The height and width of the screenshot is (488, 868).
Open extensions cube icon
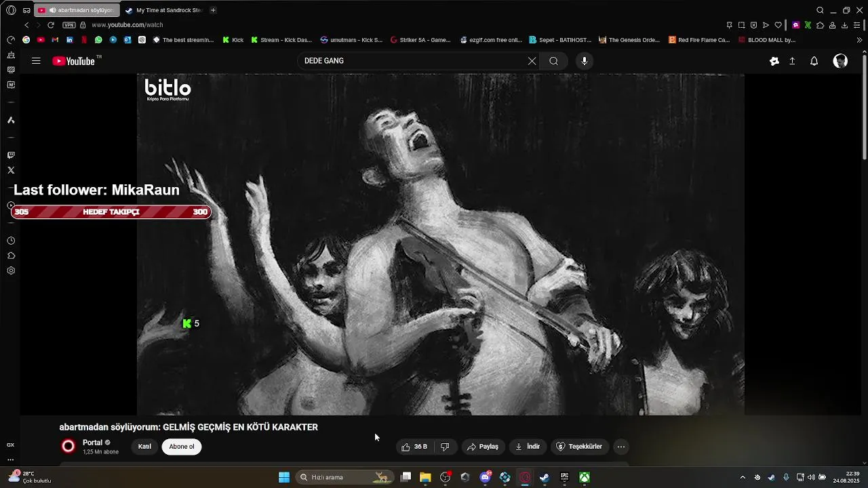pyautogui.click(x=820, y=25)
